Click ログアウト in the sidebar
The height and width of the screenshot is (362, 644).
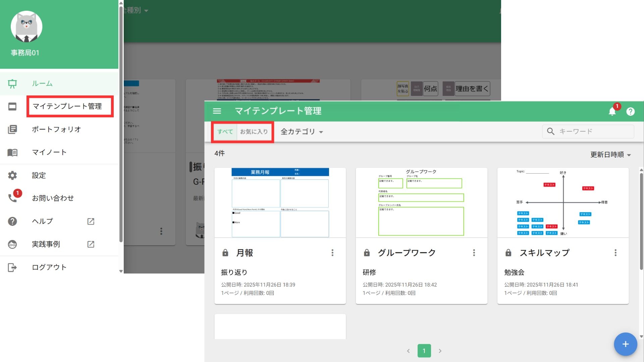click(x=49, y=267)
